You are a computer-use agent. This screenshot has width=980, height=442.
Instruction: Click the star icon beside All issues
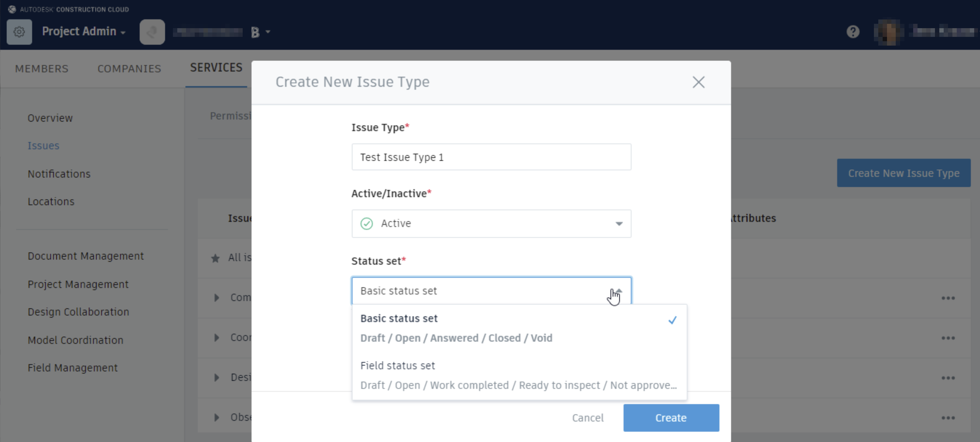point(215,258)
